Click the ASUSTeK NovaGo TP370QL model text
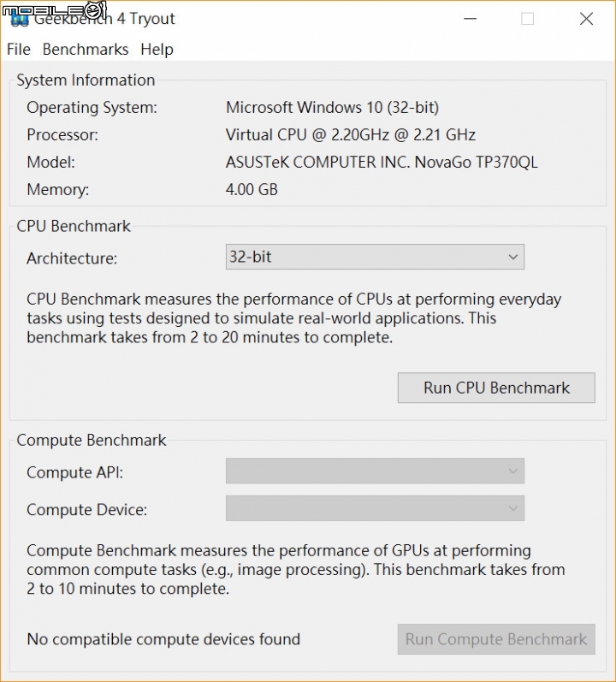616x682 pixels. pyautogui.click(x=382, y=163)
